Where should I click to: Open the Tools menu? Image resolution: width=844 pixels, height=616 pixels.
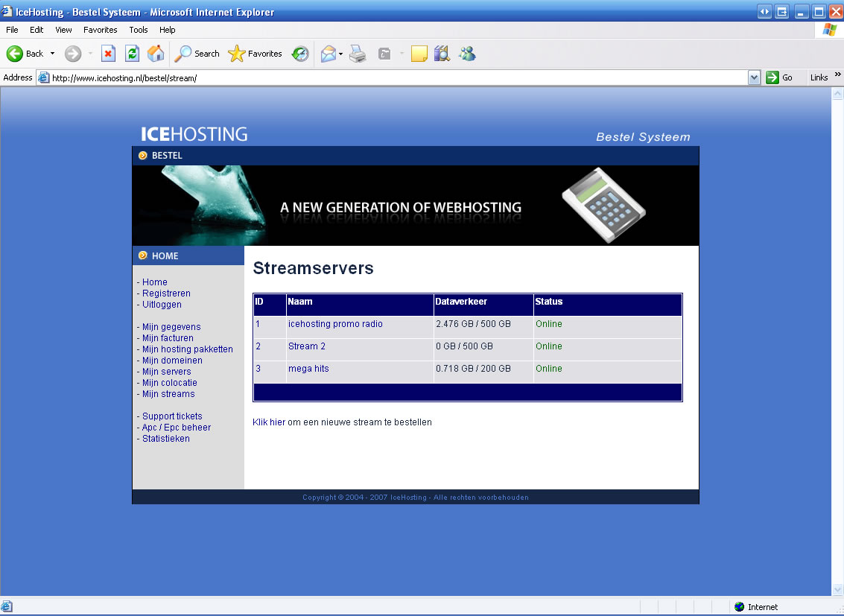[x=139, y=30]
